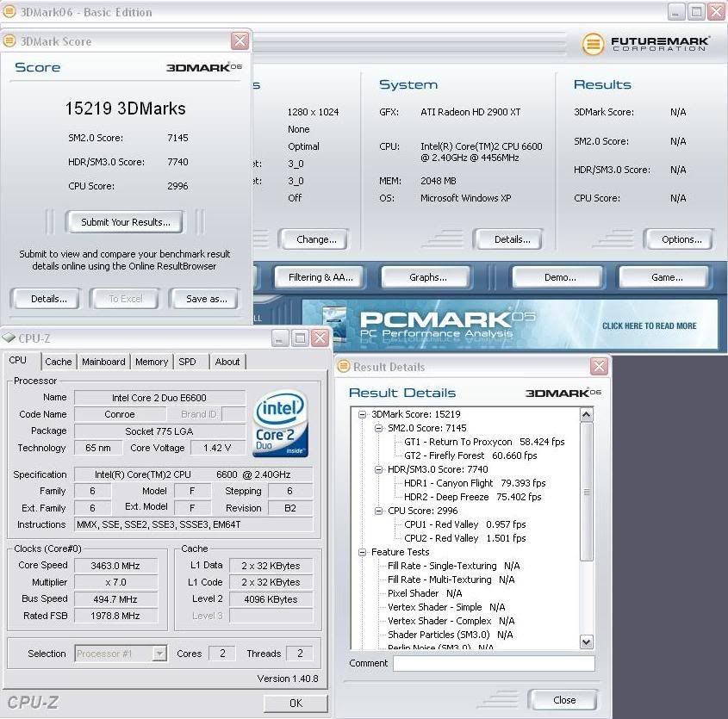Collapse the 3DMark Score tree node
728x719 pixels.
point(362,414)
